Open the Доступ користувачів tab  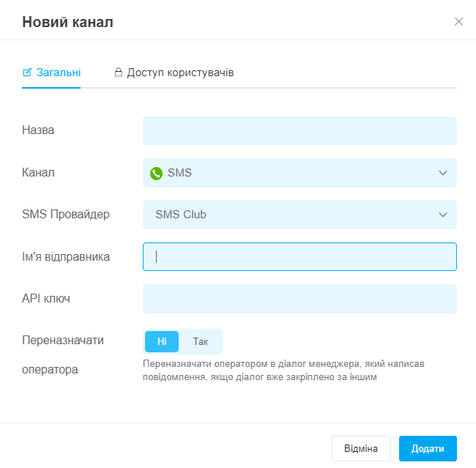click(174, 73)
